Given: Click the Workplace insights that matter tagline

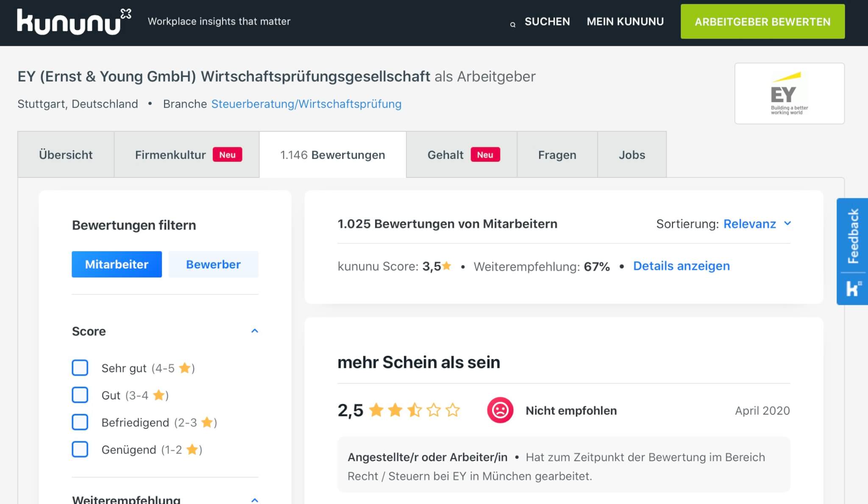Looking at the screenshot, I should 219,21.
